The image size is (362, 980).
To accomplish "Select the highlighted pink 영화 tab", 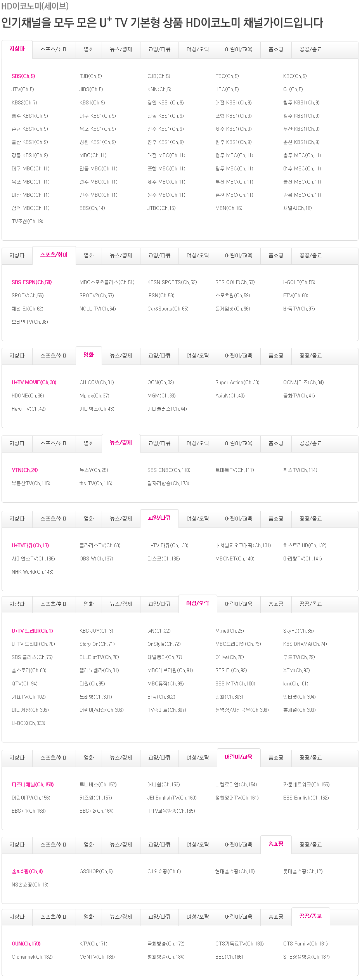I will click(89, 355).
